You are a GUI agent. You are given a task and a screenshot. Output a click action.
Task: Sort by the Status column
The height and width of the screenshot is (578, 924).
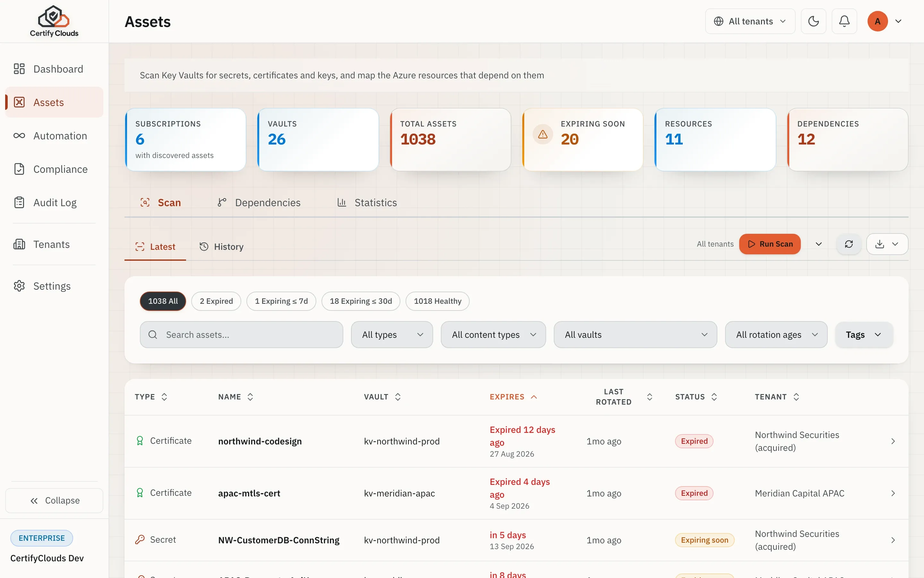pyautogui.click(x=696, y=397)
